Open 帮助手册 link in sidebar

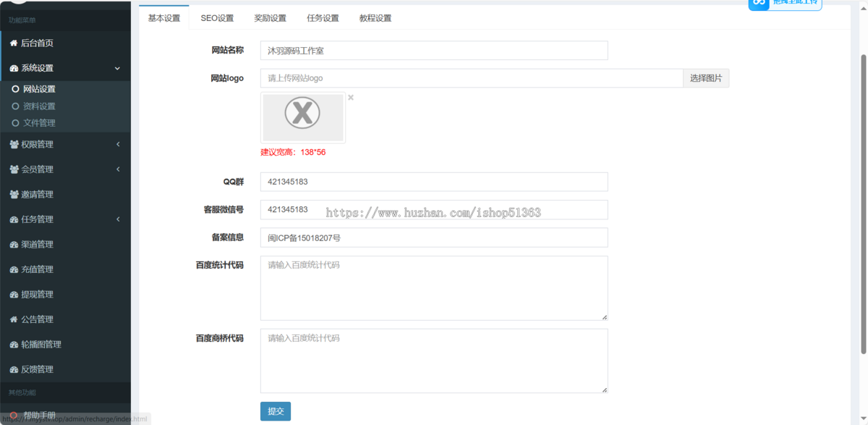[x=39, y=415]
